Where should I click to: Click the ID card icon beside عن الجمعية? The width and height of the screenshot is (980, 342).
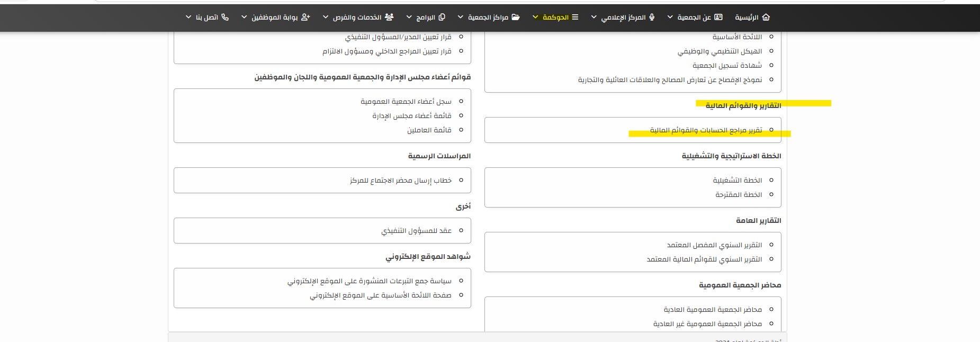tap(718, 17)
